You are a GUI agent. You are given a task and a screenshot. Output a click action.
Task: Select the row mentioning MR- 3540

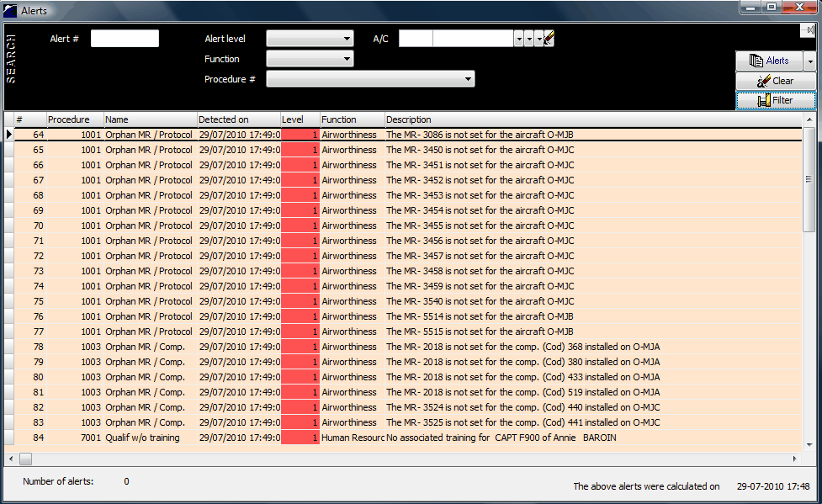click(x=408, y=301)
